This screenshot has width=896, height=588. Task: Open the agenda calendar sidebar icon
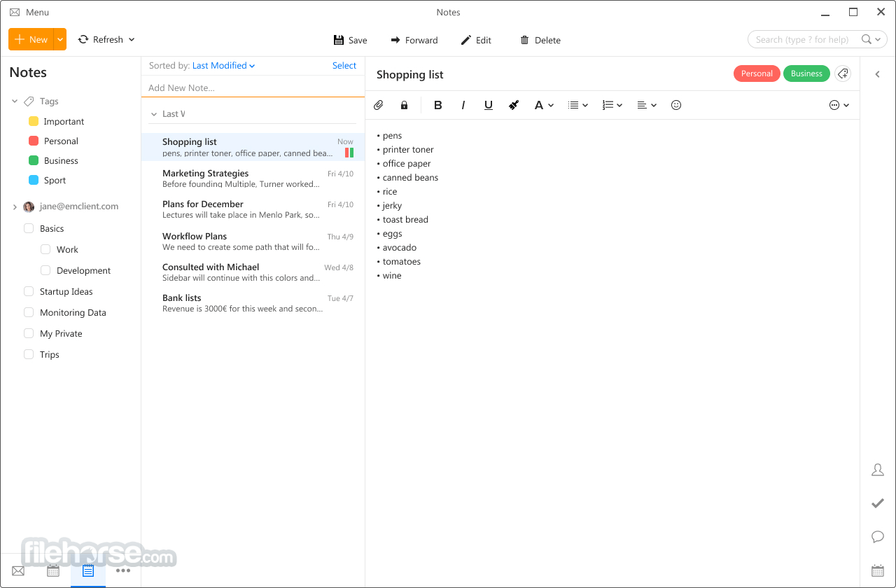click(878, 570)
